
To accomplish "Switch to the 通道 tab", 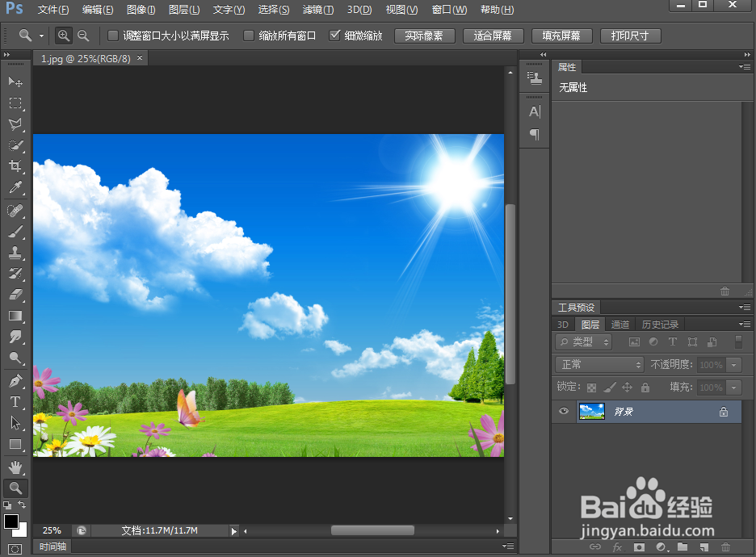I will [620, 325].
